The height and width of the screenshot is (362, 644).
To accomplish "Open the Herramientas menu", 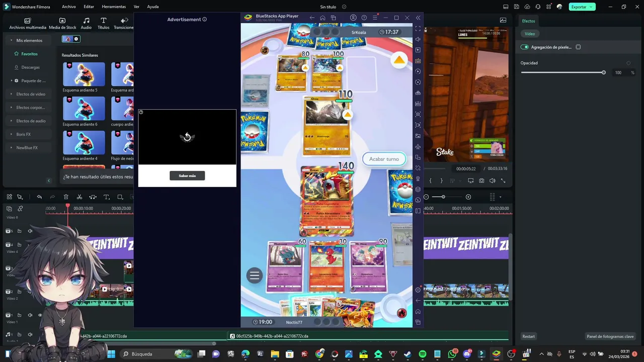I will pyautogui.click(x=114, y=7).
